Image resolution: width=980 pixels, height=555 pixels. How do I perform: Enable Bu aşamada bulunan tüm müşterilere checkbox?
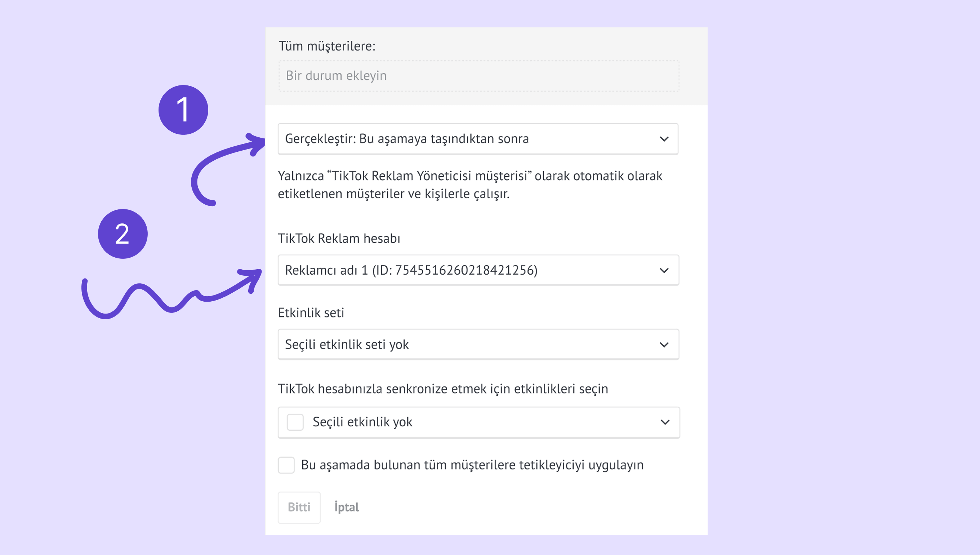(x=286, y=465)
